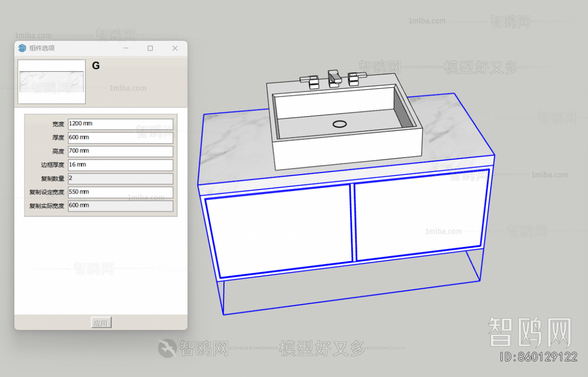The image size is (588, 377).
Task: Select the center faucet spout on the sink
Action: click(334, 78)
